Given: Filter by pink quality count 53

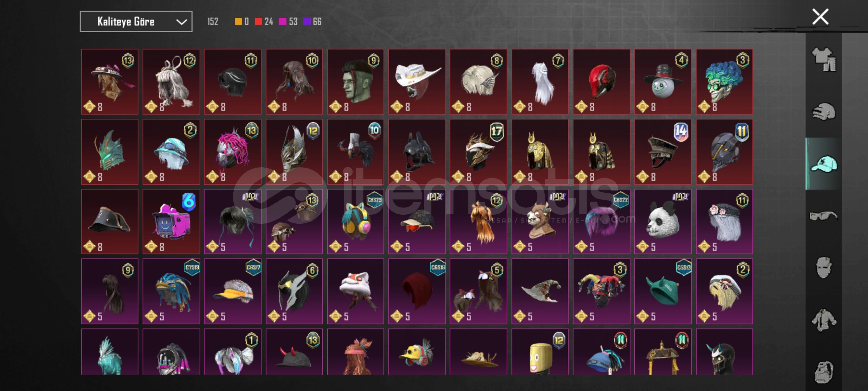Looking at the screenshot, I should point(288,22).
